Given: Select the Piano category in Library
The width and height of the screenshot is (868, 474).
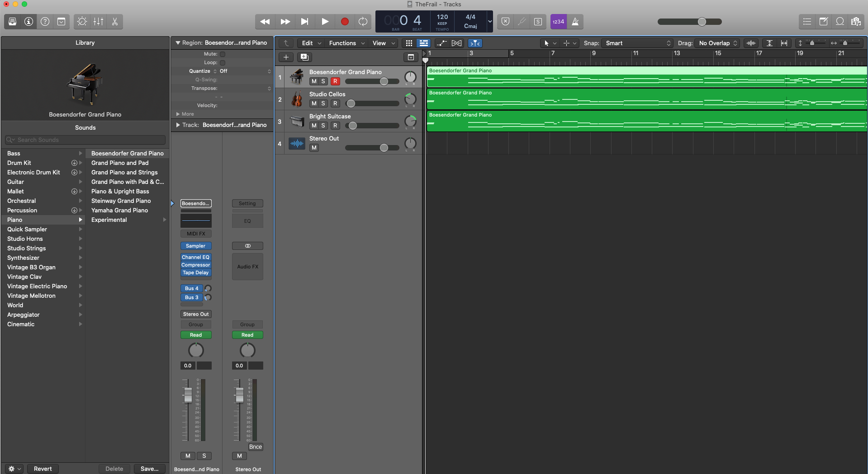Looking at the screenshot, I should 43,220.
